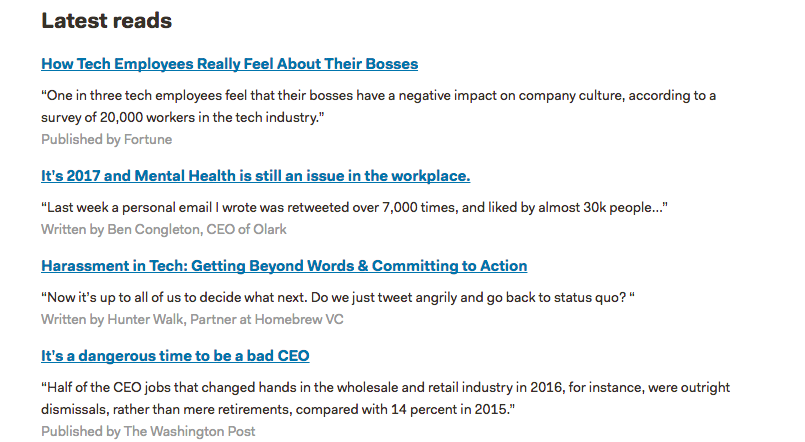The height and width of the screenshot is (442, 805).
Task: Click the 'Written by Hunter Walk' attribution line
Action: click(x=192, y=319)
